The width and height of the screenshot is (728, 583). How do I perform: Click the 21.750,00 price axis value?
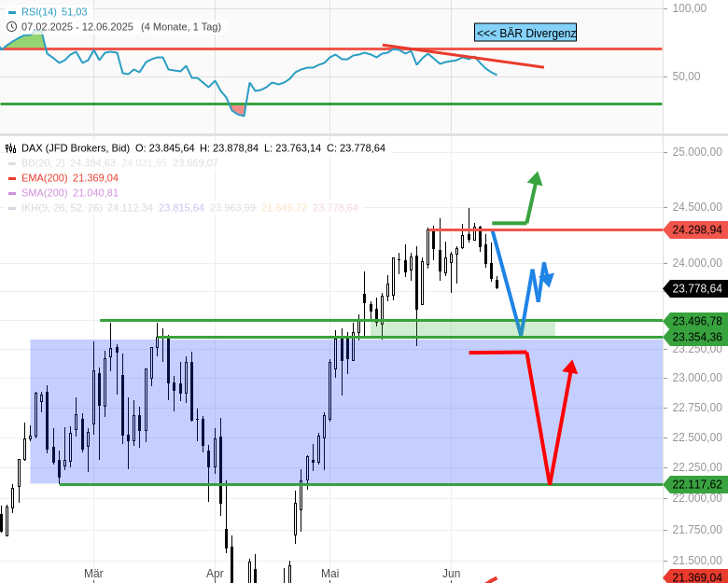(x=697, y=530)
